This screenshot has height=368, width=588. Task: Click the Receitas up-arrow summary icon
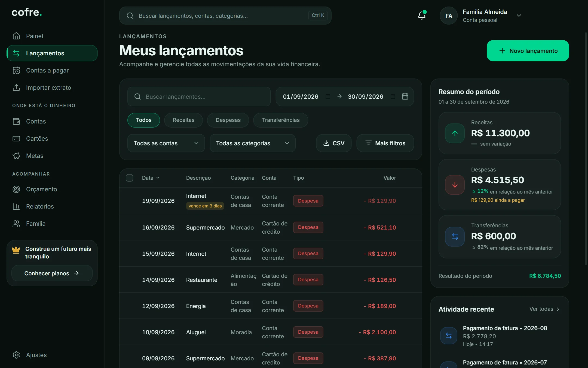click(x=455, y=133)
